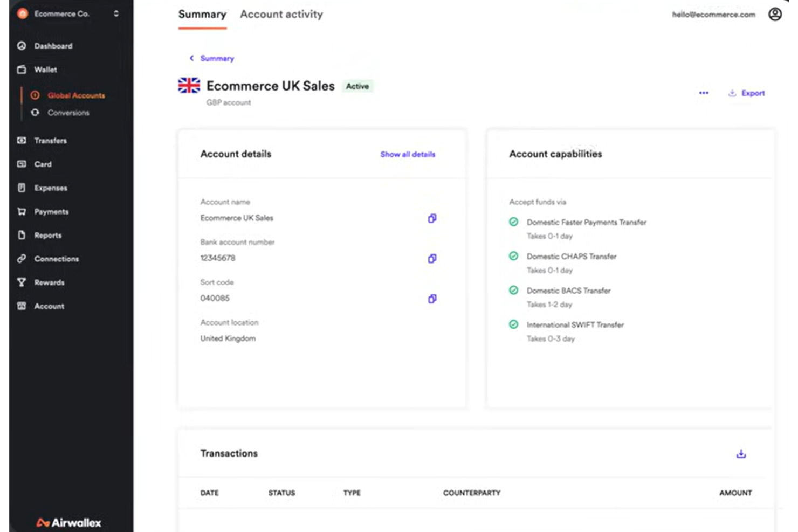Click the Conversions icon
This screenshot has width=798, height=532.
(35, 113)
